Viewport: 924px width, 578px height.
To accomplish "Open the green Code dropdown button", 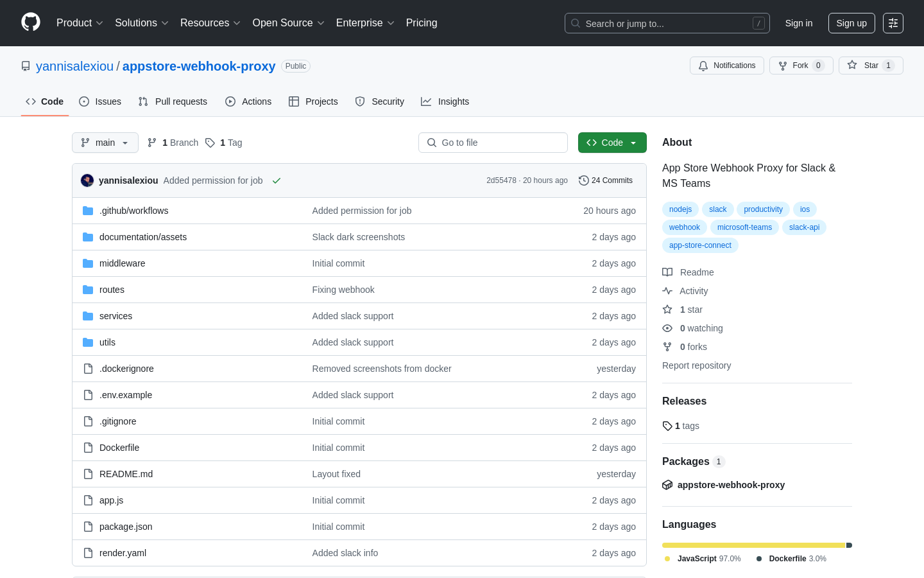I will tap(612, 143).
